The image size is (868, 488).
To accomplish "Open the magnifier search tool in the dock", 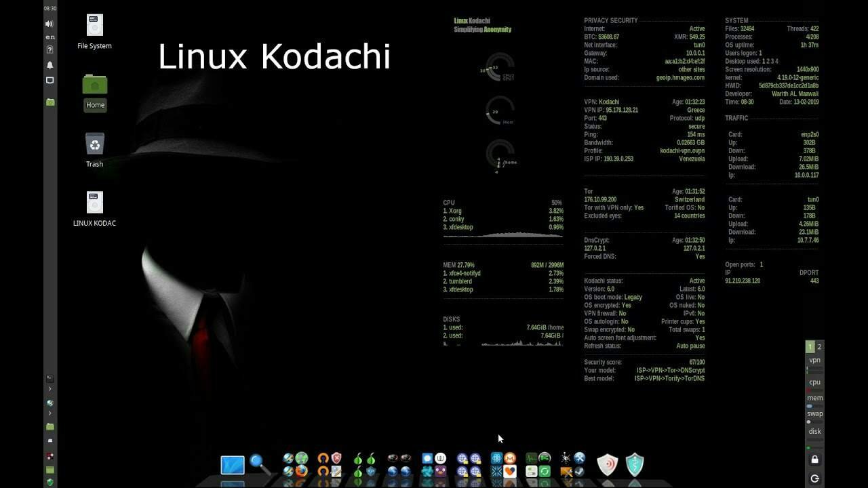I will click(256, 461).
